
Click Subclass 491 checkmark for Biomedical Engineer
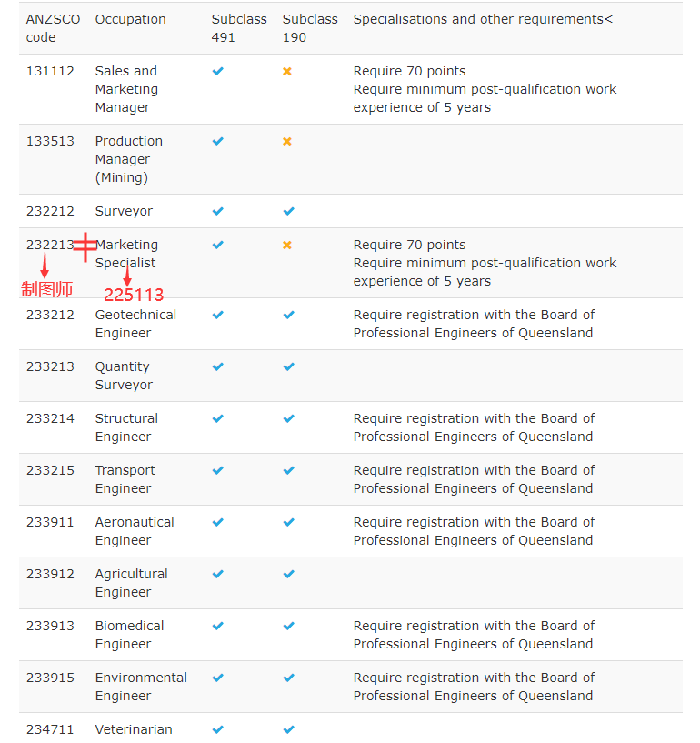click(217, 626)
